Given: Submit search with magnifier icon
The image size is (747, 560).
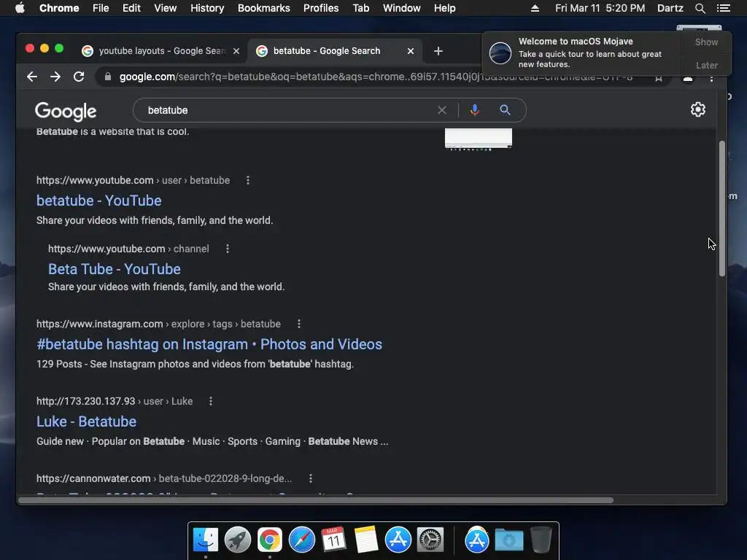Looking at the screenshot, I should (x=505, y=111).
